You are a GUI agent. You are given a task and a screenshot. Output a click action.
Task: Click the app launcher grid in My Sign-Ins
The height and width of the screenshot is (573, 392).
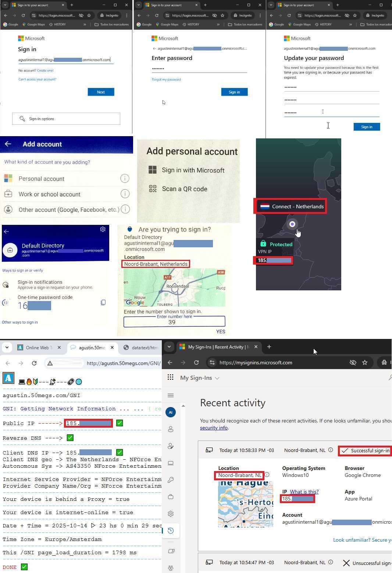[x=170, y=377]
